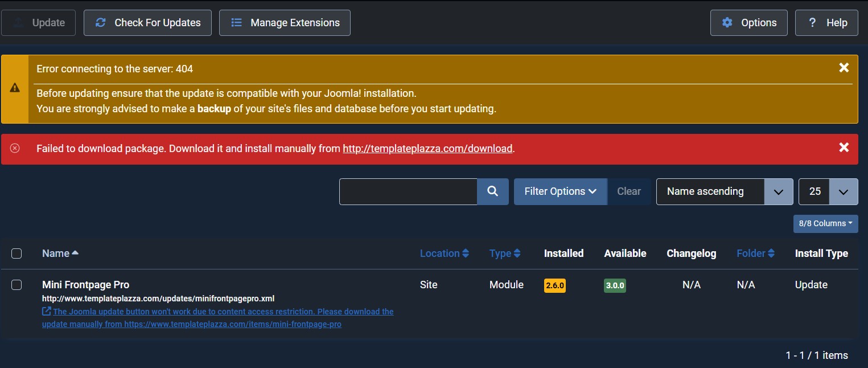Check the Mini Frontpage Pro row checkbox
Image resolution: width=868 pixels, height=368 pixels.
click(x=17, y=285)
